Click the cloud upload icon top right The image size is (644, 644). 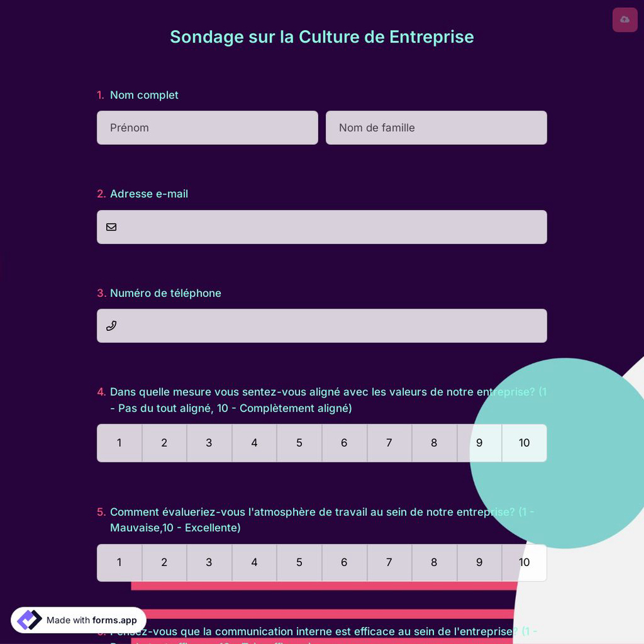coord(624,19)
